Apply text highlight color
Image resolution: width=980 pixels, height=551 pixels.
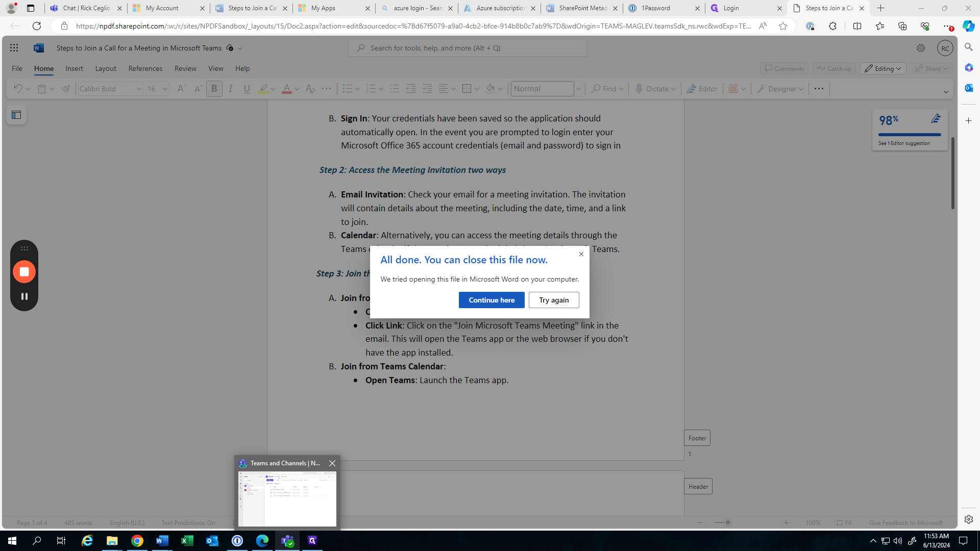click(x=263, y=89)
